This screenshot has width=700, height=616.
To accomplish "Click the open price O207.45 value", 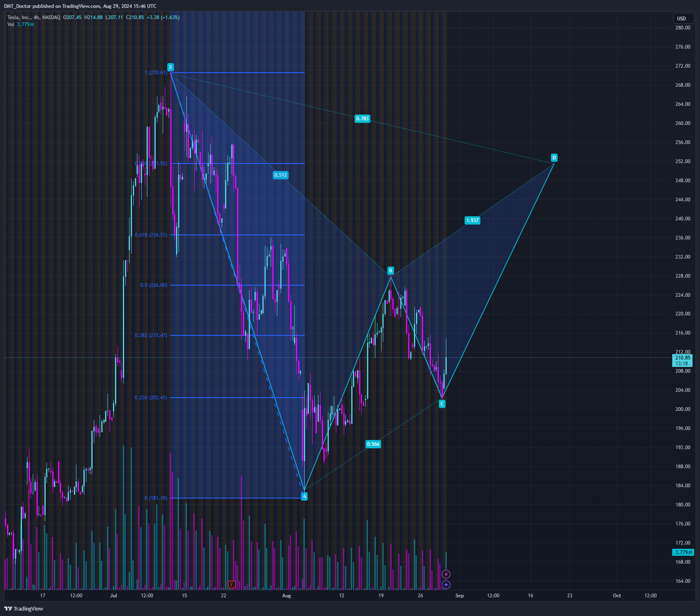I will coord(72,17).
